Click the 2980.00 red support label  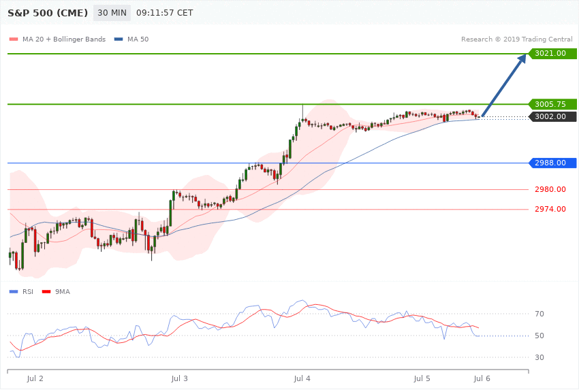(x=550, y=190)
